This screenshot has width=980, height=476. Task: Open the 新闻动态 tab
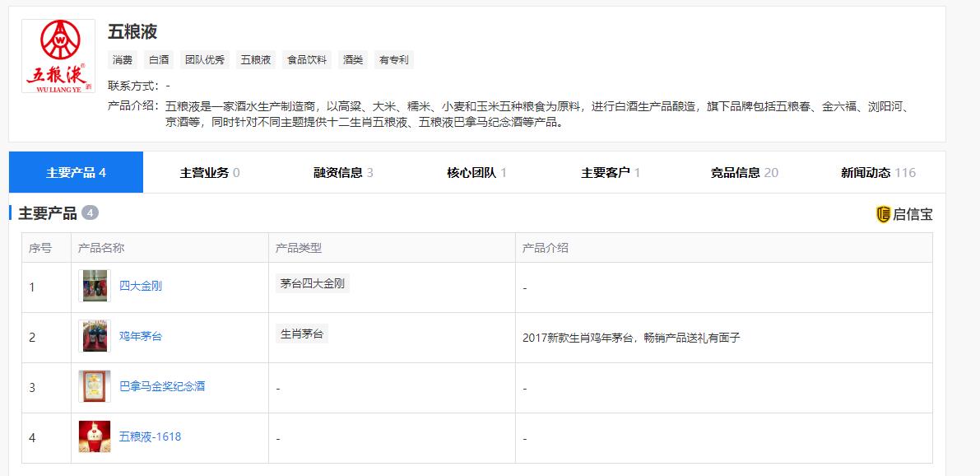877,172
